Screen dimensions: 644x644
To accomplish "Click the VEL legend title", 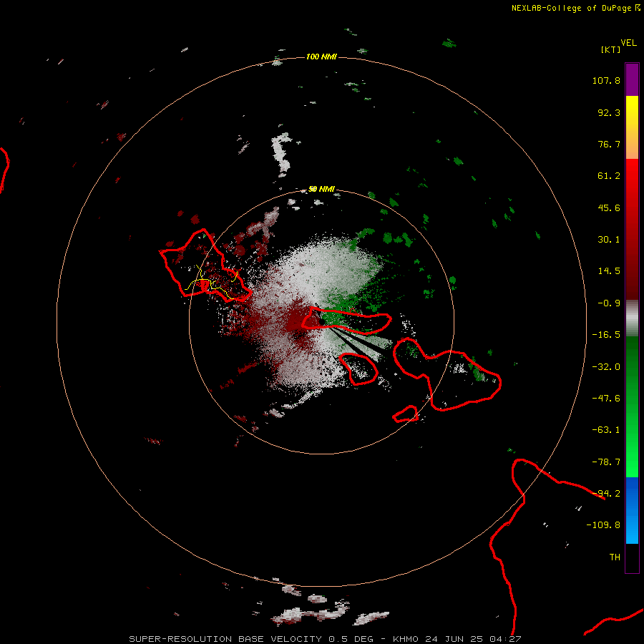I will 628,43.
